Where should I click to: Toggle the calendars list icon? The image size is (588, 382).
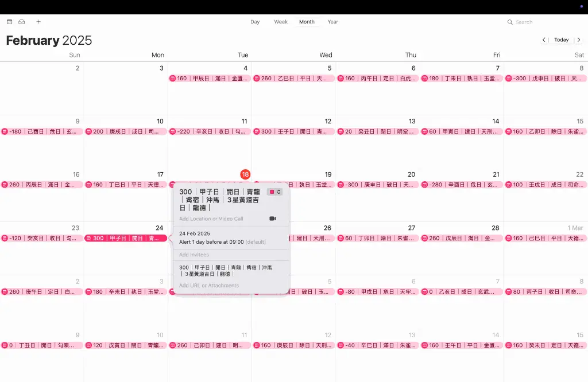[x=10, y=22]
